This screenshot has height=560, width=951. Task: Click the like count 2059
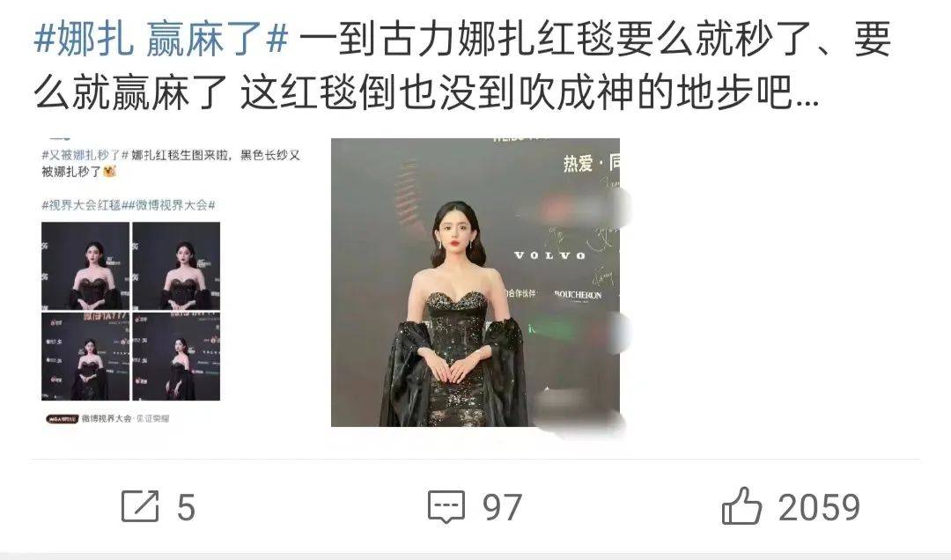pyautogui.click(x=820, y=507)
